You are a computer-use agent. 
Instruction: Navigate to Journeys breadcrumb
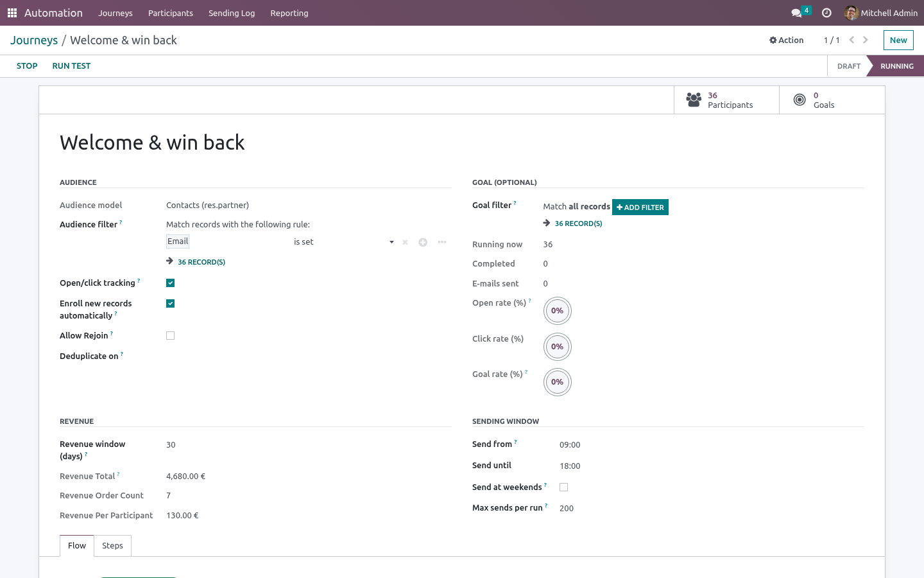pos(34,40)
